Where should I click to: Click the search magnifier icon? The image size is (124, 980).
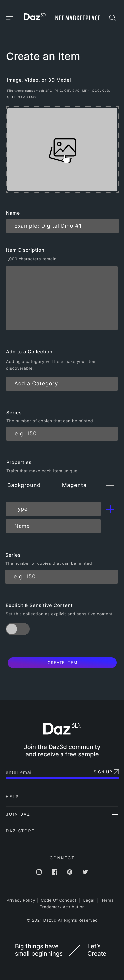click(112, 18)
